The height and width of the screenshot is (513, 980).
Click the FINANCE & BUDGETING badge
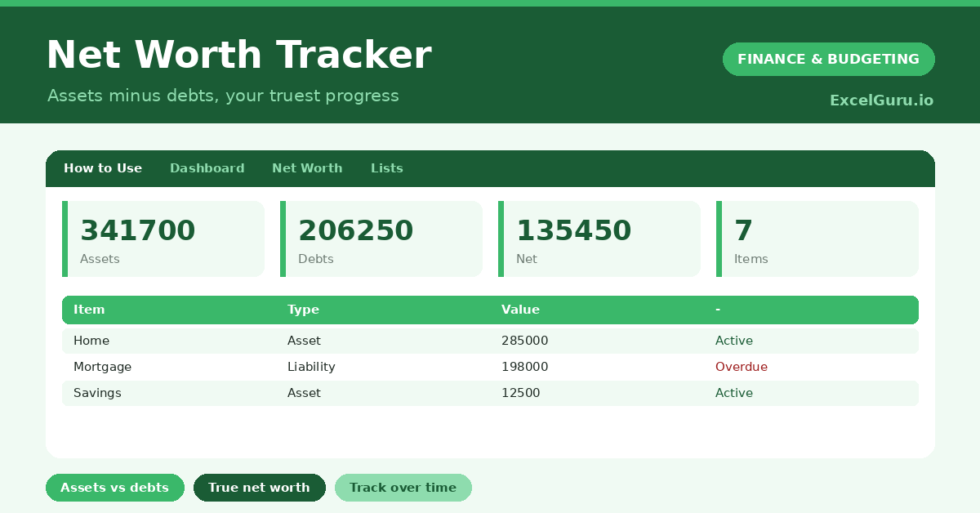pos(828,59)
